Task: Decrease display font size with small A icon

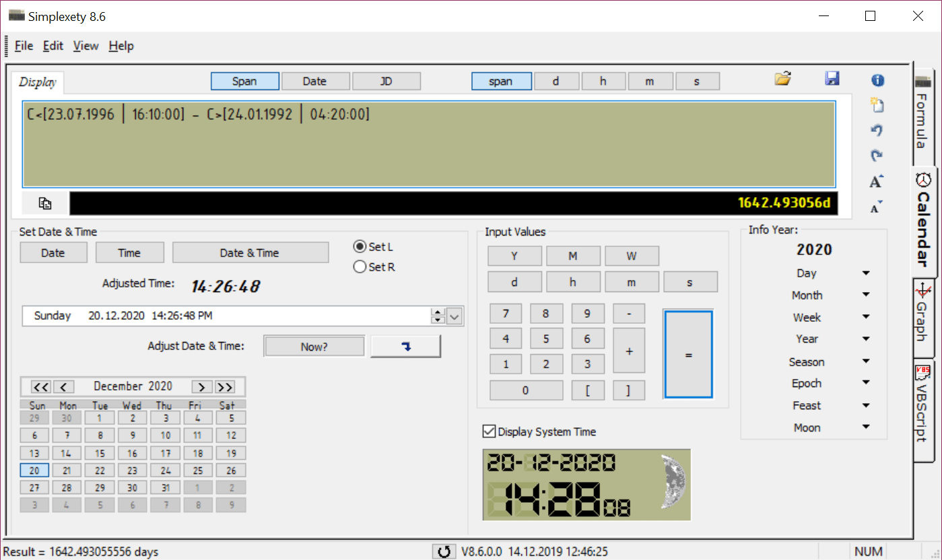Action: [876, 207]
